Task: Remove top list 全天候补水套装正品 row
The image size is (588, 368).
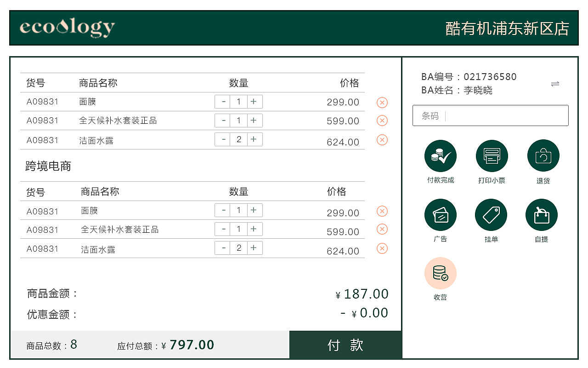Action: point(382,121)
